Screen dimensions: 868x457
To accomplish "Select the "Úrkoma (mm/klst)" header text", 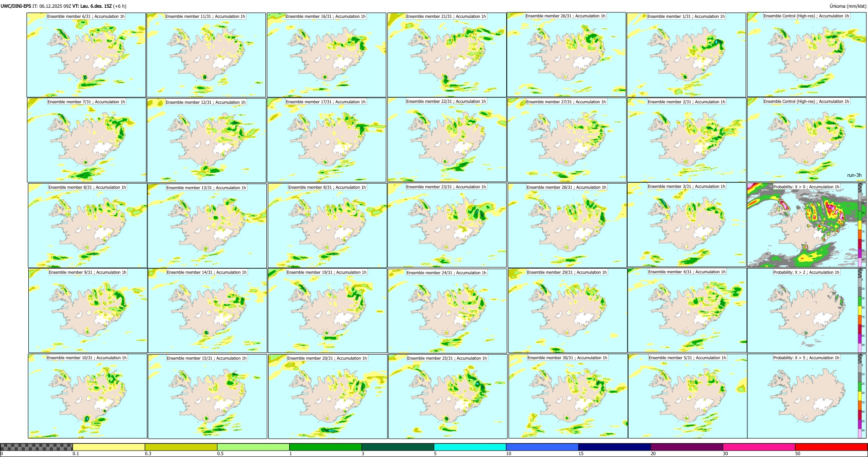I will pos(847,6).
